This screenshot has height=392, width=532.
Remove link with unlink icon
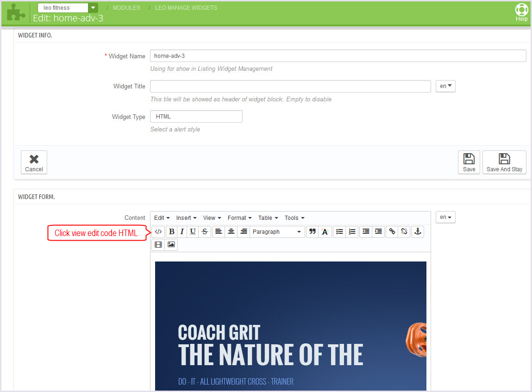[404, 231]
